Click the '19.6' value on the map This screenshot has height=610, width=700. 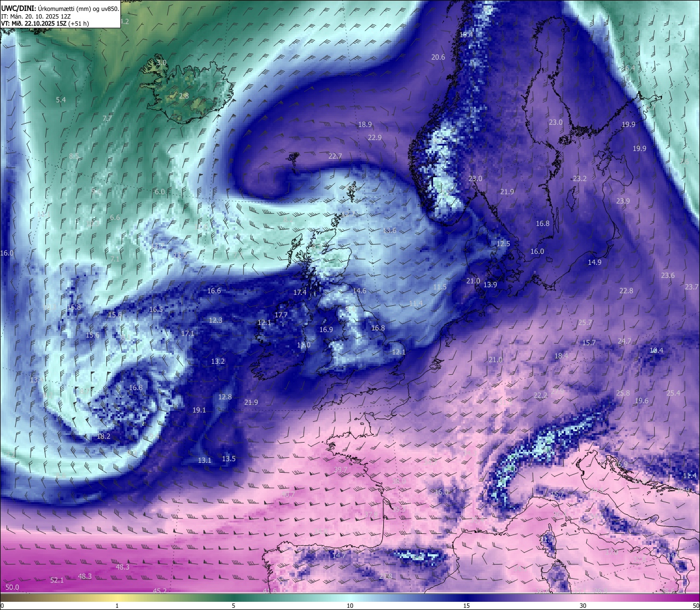pos(641,400)
